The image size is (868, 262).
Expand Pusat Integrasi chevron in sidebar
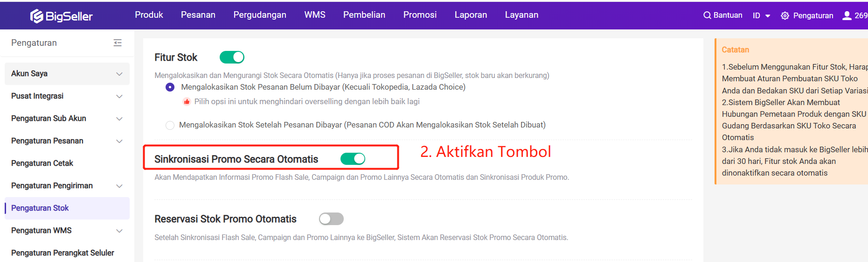click(119, 96)
